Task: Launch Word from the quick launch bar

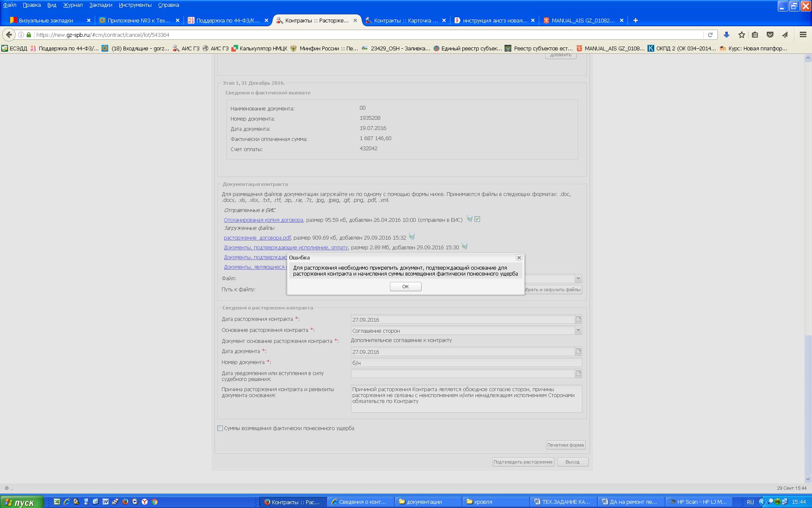Action: click(105, 502)
